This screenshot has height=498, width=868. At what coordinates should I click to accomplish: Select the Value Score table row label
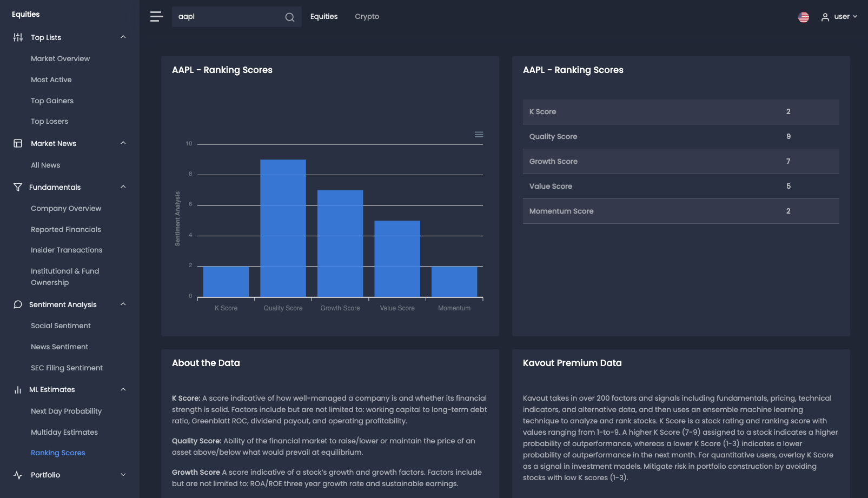tap(551, 187)
